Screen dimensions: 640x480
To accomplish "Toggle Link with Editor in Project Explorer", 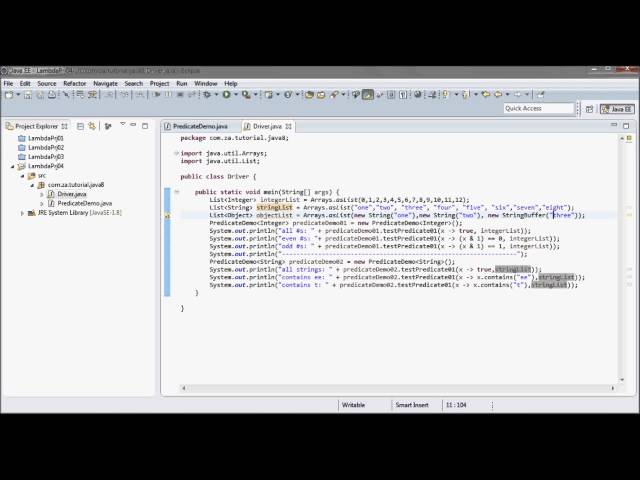I will [92, 126].
